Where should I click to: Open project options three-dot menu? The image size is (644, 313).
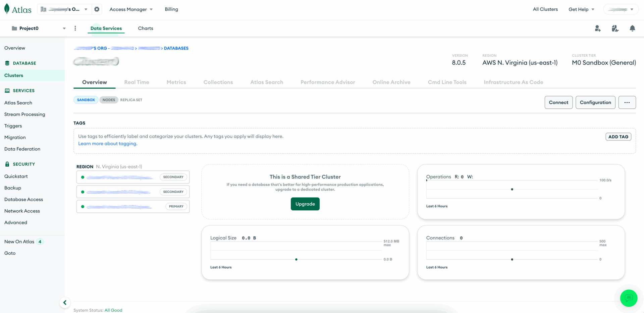tap(75, 29)
